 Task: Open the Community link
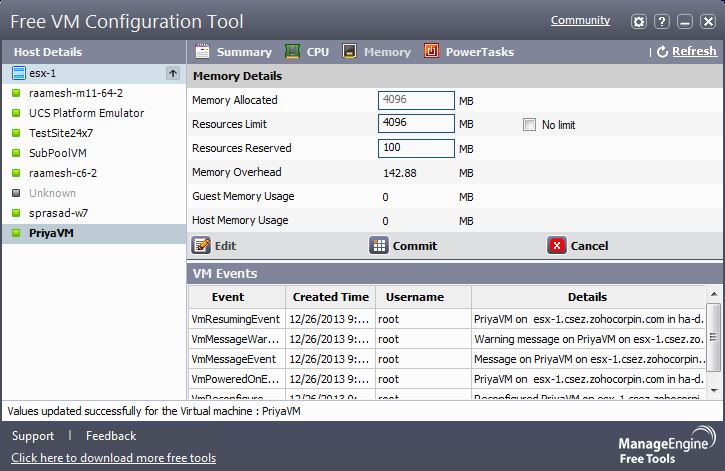[x=580, y=20]
